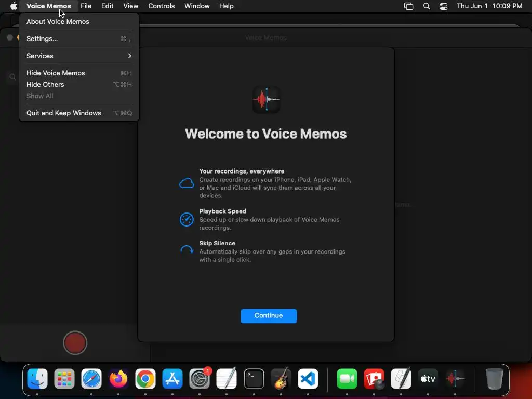Launch Apple TV from the Dock
This screenshot has width=532, height=399.
tap(428, 378)
